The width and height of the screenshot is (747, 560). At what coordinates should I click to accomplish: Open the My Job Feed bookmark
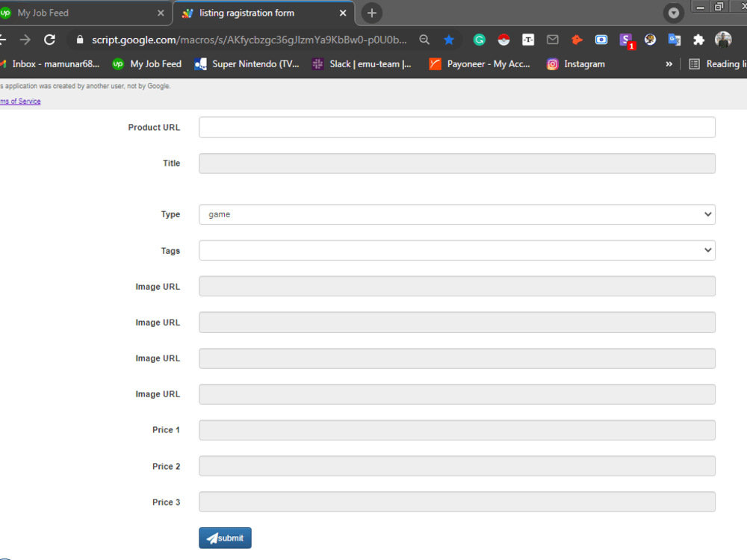click(x=146, y=63)
